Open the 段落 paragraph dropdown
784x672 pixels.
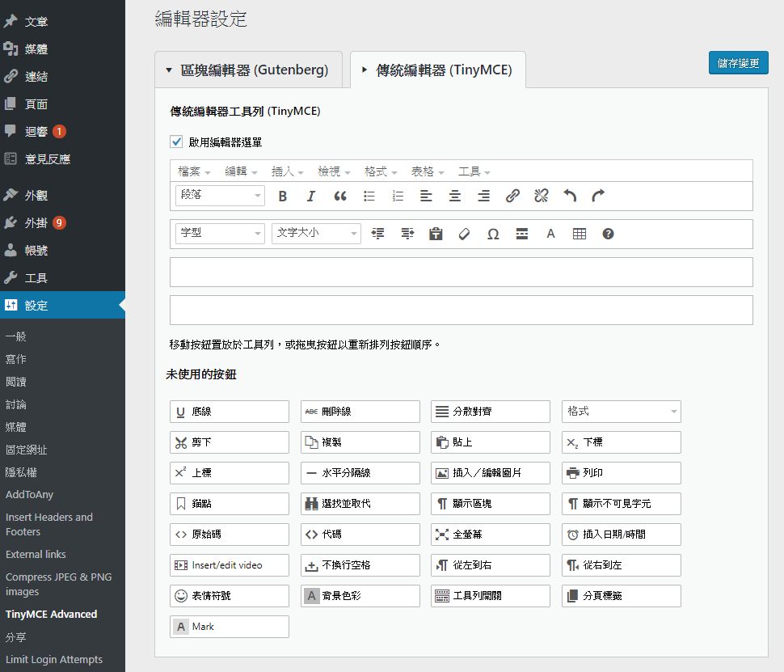point(220,195)
